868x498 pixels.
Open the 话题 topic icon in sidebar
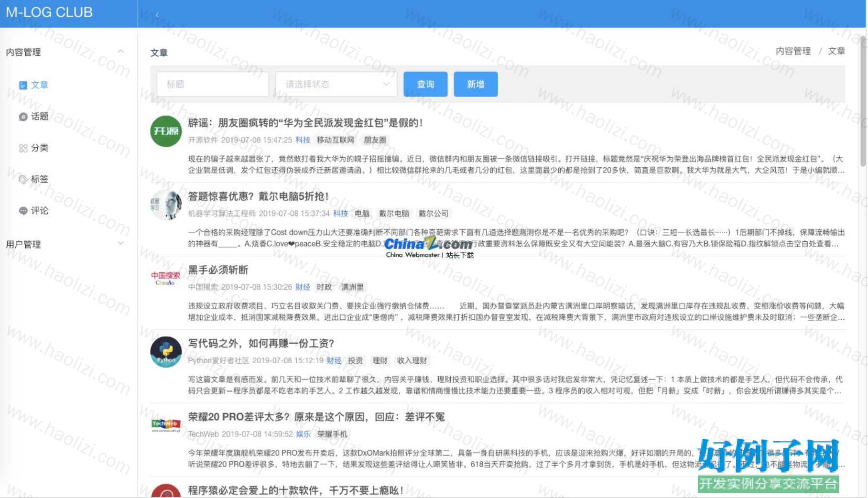(x=23, y=117)
